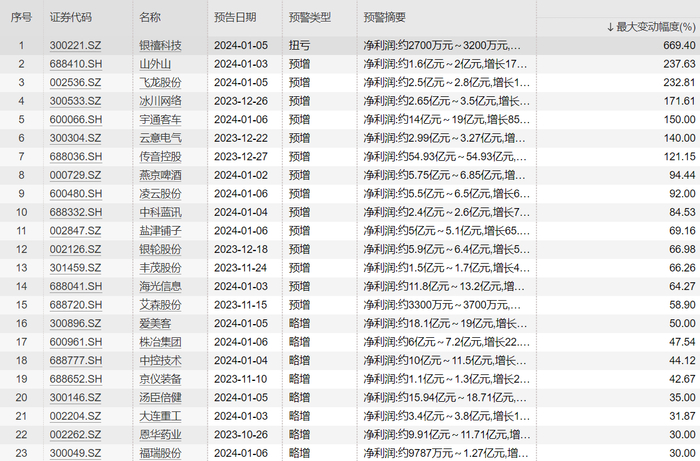Open stock name 大连重工
The image size is (700, 461).
coord(161,416)
